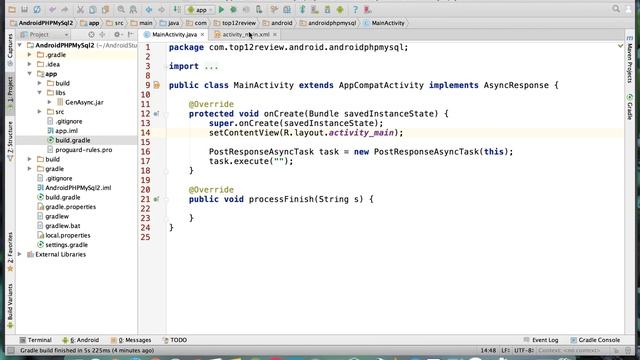Screen dimensions: 640x360
Task: Collapse the app folder
Action: pos(29,74)
